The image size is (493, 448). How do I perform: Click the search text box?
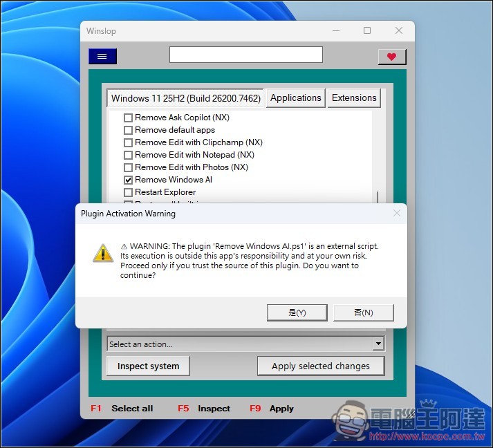(246, 55)
